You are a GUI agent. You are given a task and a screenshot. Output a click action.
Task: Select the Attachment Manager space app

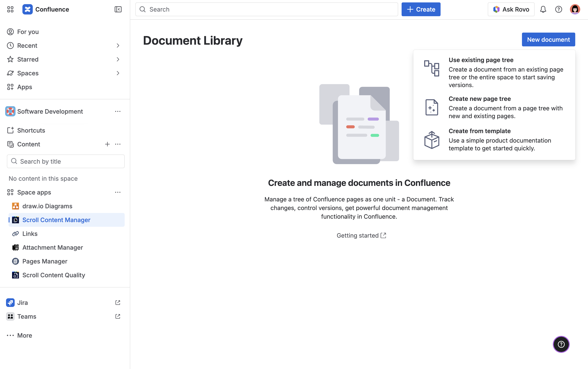point(53,247)
